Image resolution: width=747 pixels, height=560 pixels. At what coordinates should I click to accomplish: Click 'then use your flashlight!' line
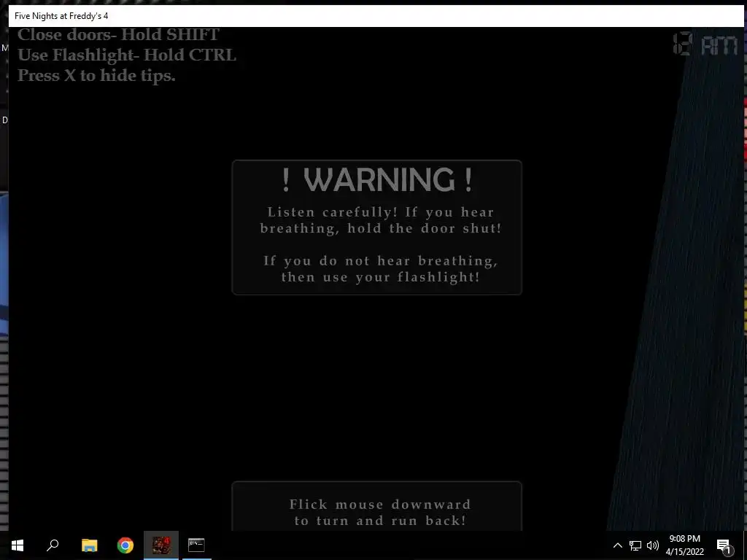pyautogui.click(x=380, y=277)
